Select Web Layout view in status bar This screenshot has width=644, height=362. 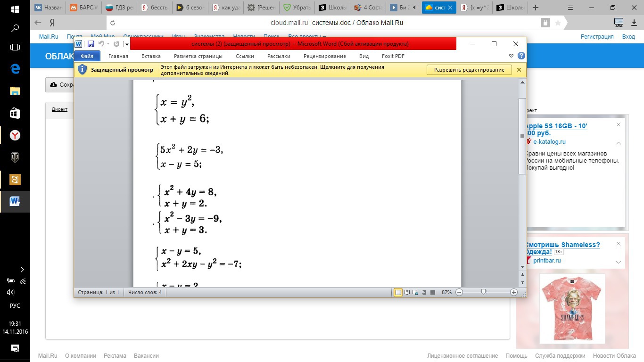[x=415, y=292]
